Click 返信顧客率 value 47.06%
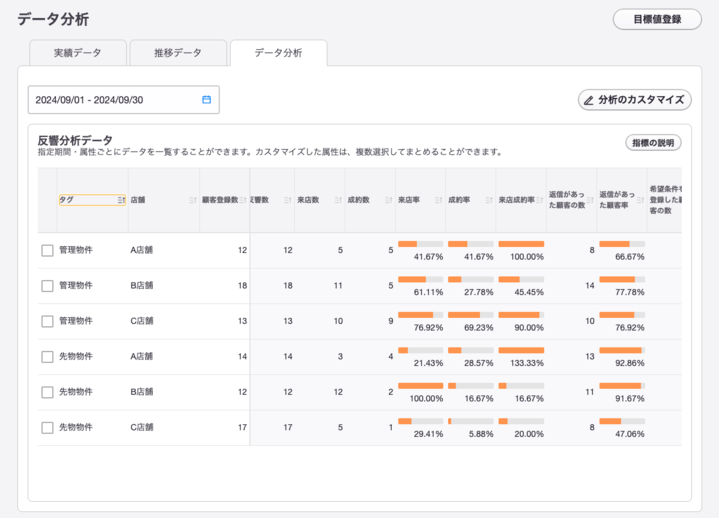The height and width of the screenshot is (518, 719). tap(630, 434)
